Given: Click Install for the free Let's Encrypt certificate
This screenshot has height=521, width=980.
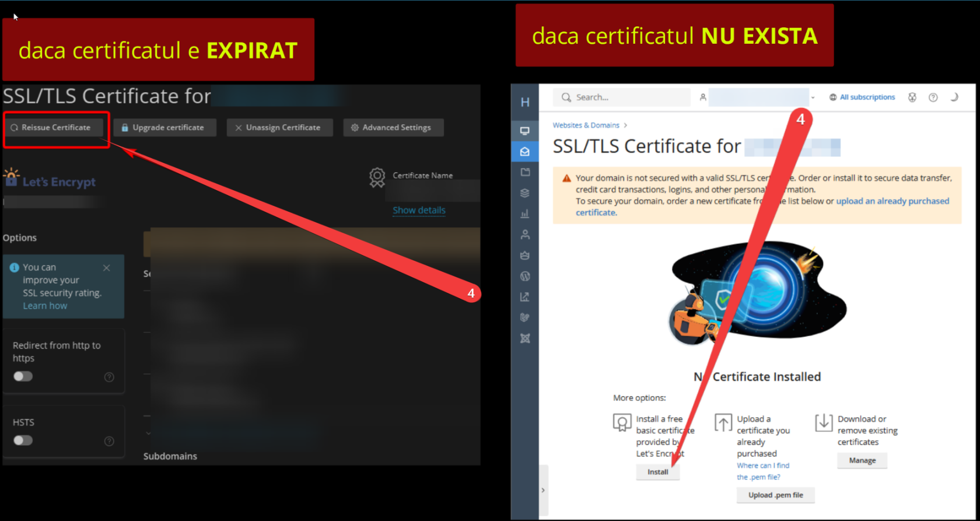Looking at the screenshot, I should point(658,472).
